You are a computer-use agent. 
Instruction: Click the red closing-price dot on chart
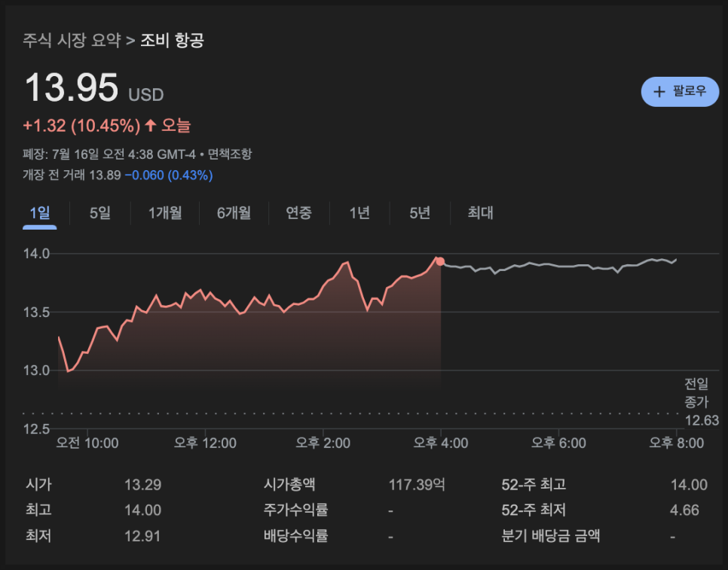440,262
